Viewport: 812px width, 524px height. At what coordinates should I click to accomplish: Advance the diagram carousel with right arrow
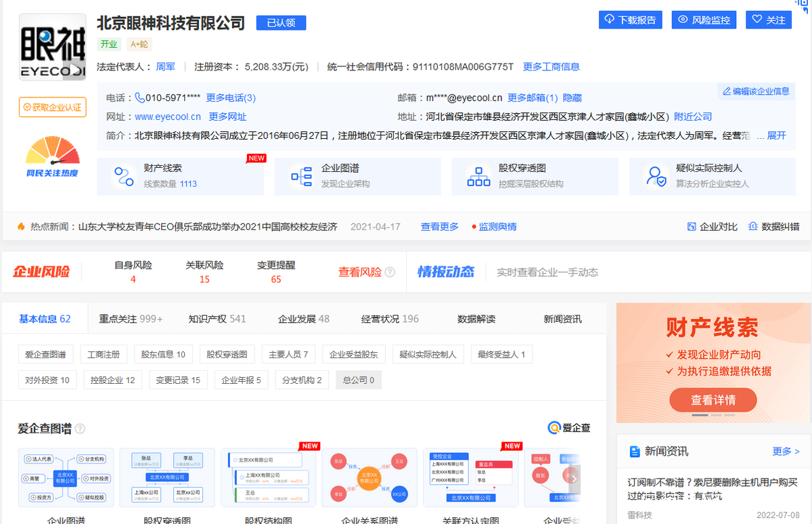[573, 478]
